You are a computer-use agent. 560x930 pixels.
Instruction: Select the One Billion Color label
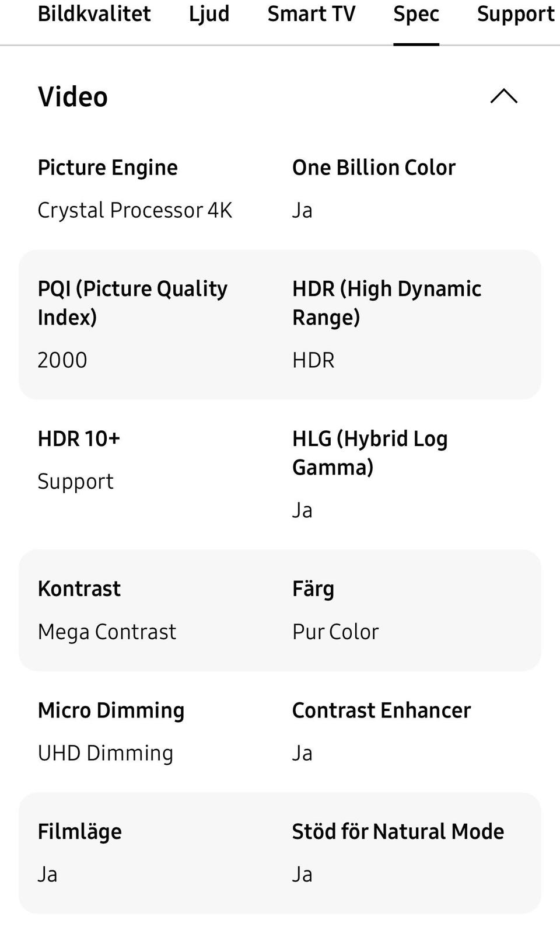(x=373, y=168)
